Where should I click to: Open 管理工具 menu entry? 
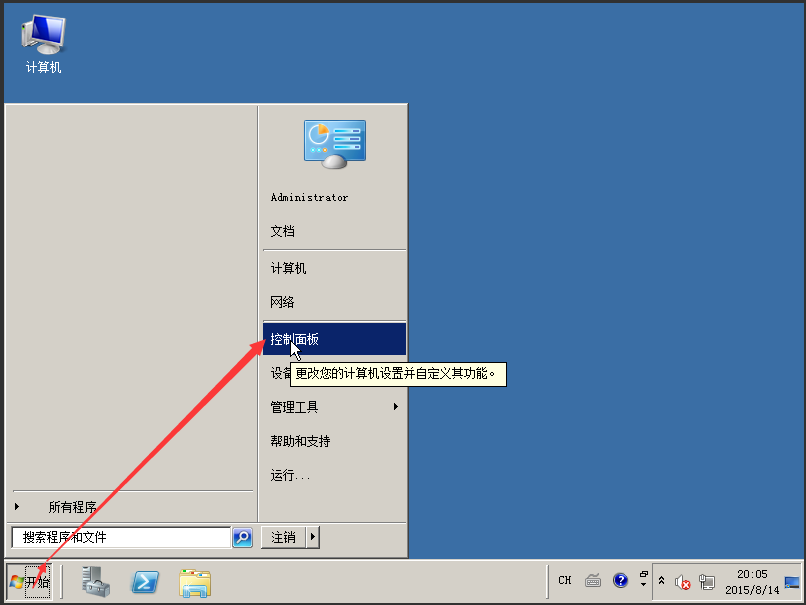(335, 407)
